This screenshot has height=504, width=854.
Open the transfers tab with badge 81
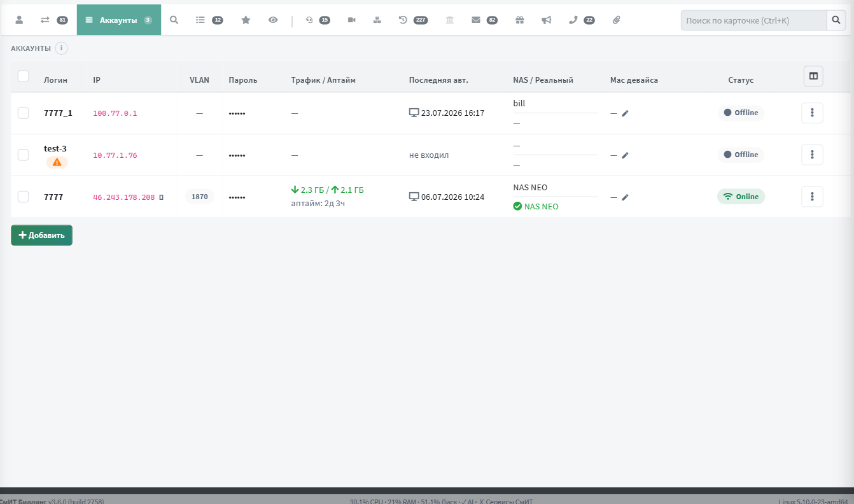tap(53, 20)
